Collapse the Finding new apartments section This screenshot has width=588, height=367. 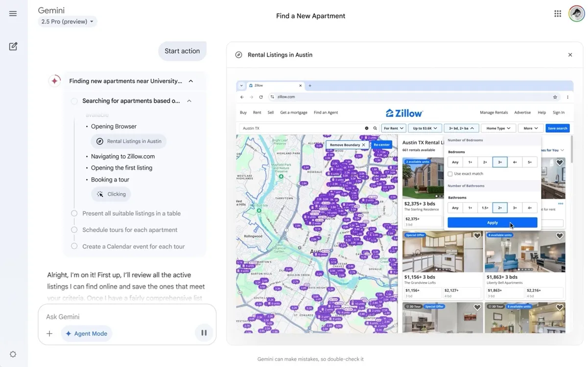(x=191, y=81)
